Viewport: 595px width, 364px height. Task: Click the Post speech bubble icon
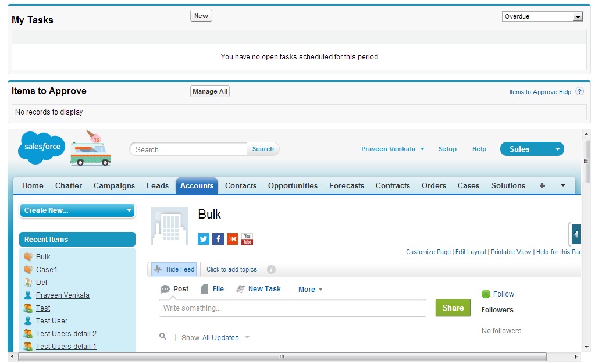tap(165, 289)
